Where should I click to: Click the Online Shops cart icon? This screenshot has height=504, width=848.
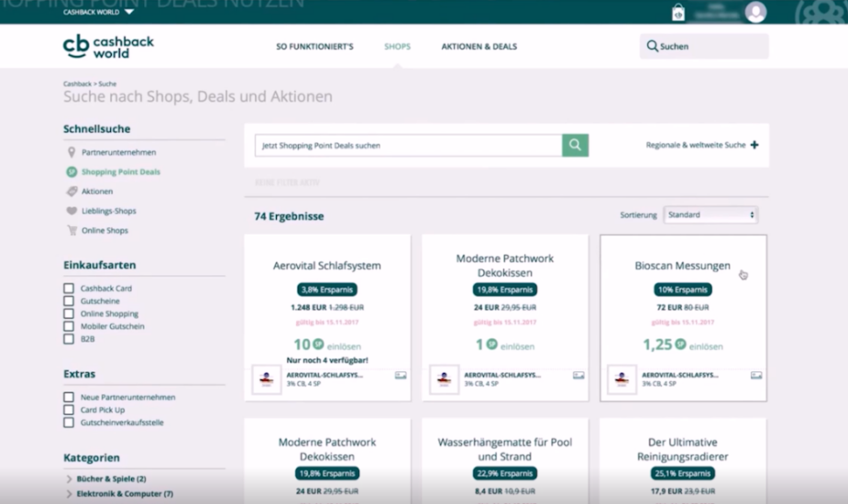click(72, 230)
